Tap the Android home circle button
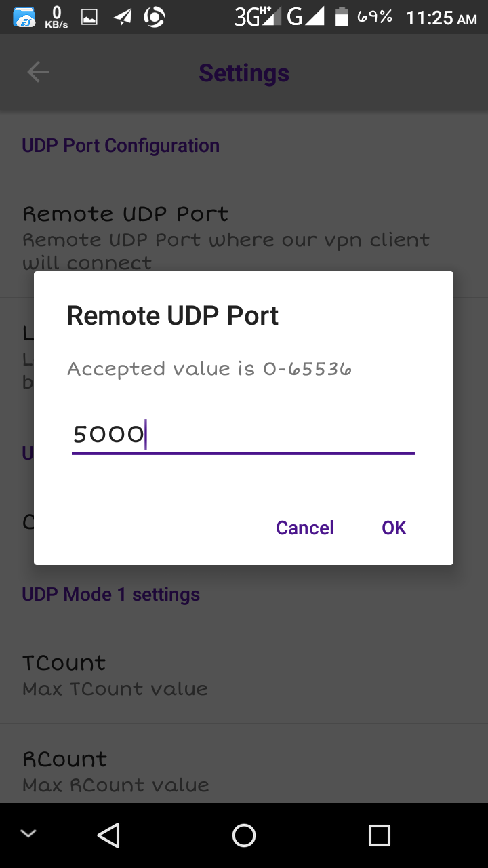Viewport: 488px width, 868px height. tap(244, 835)
